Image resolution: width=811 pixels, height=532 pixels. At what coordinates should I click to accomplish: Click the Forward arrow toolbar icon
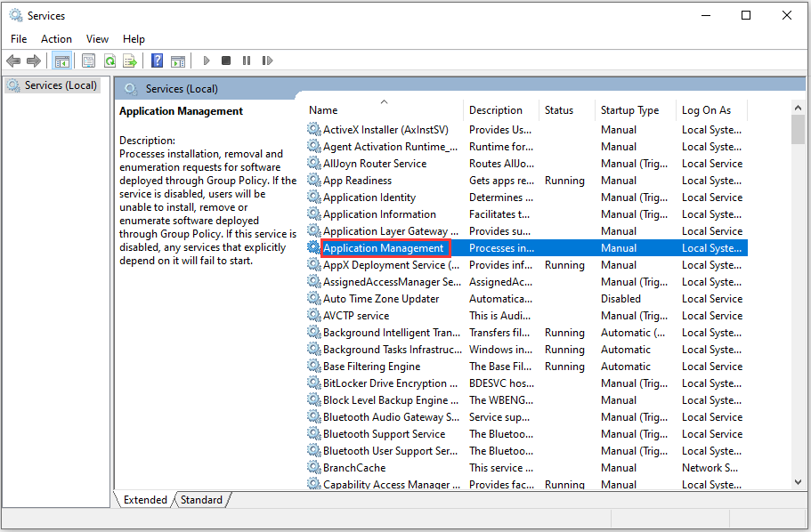(34, 61)
